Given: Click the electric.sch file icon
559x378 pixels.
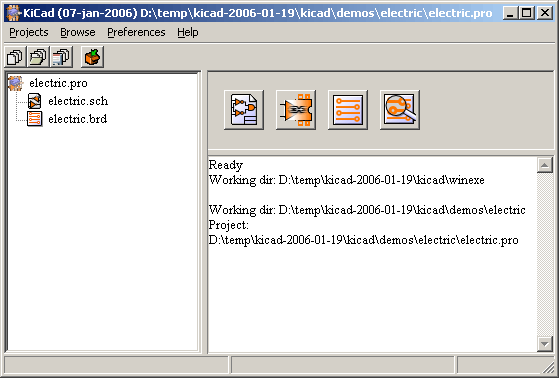Looking at the screenshot, I should (x=35, y=101).
